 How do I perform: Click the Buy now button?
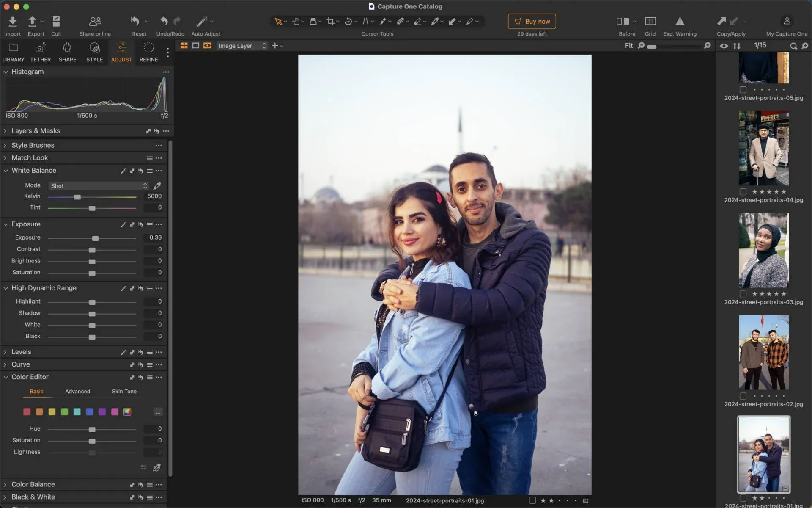click(532, 21)
